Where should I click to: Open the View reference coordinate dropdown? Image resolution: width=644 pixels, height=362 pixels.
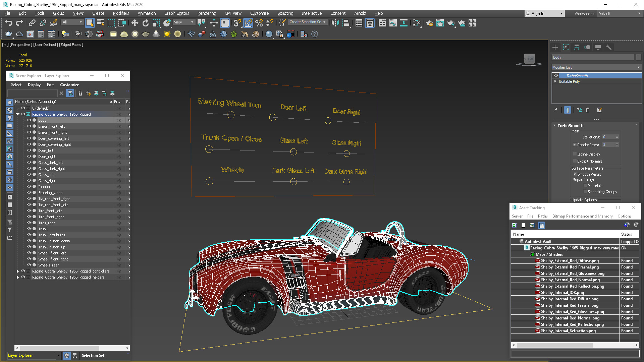pos(184,22)
